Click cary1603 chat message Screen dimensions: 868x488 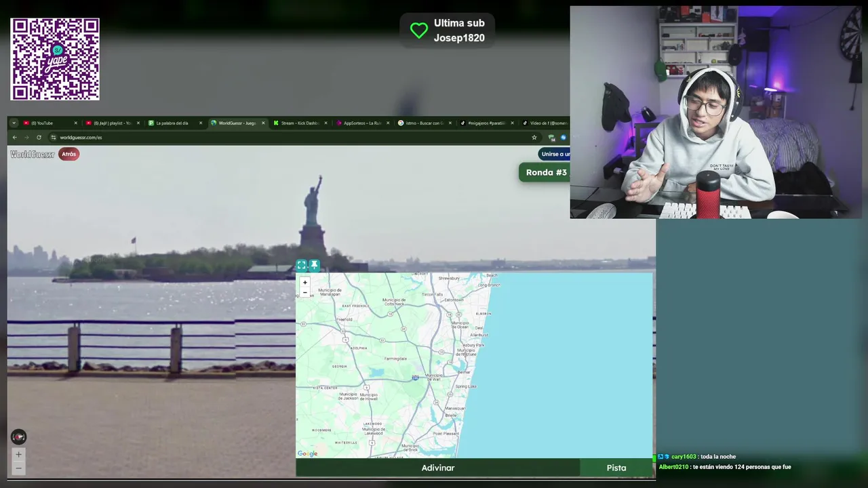(696, 457)
